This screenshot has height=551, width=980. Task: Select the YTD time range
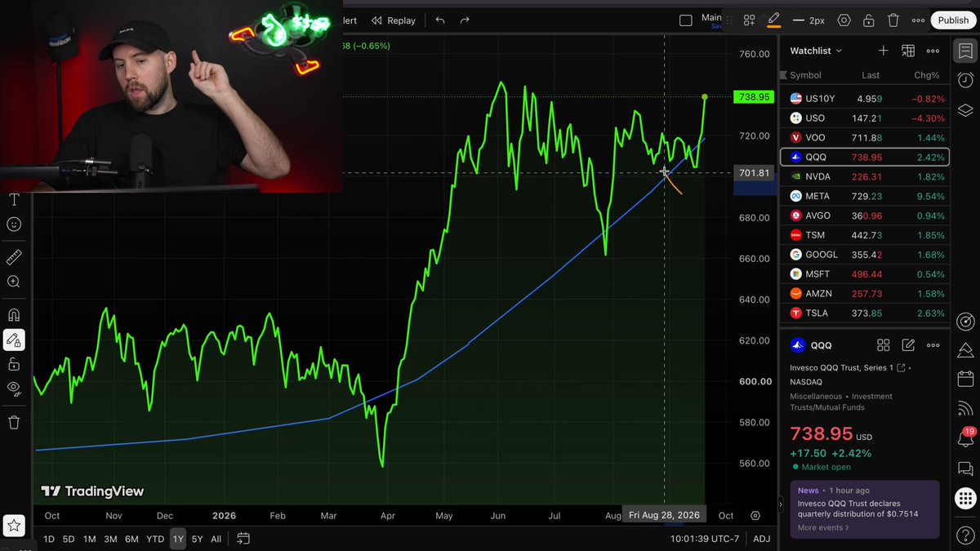point(155,539)
